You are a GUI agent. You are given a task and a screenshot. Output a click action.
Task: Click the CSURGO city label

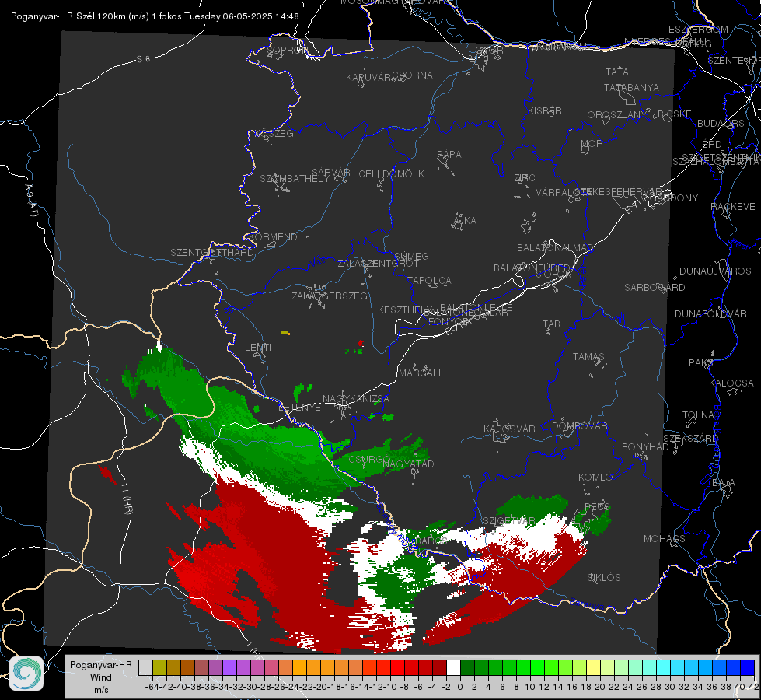click(369, 459)
